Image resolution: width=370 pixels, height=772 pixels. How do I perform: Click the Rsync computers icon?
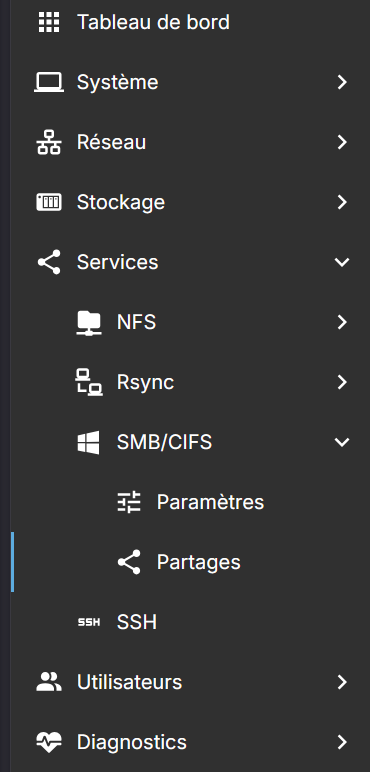(89, 383)
